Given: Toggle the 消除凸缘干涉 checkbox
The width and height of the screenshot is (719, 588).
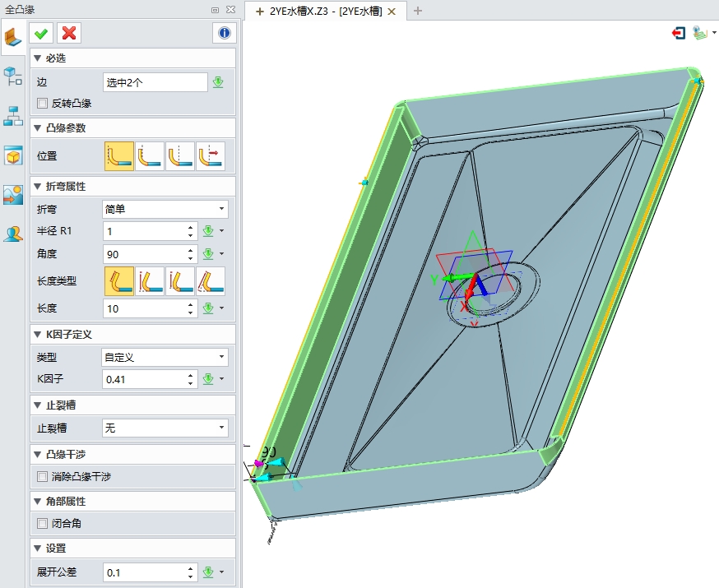Looking at the screenshot, I should [43, 476].
